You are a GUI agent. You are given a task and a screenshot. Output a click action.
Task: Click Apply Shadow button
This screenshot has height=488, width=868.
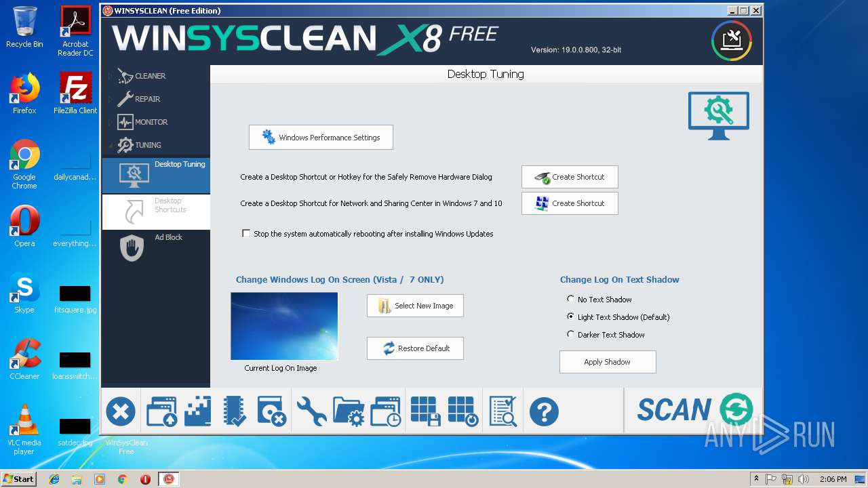point(608,362)
